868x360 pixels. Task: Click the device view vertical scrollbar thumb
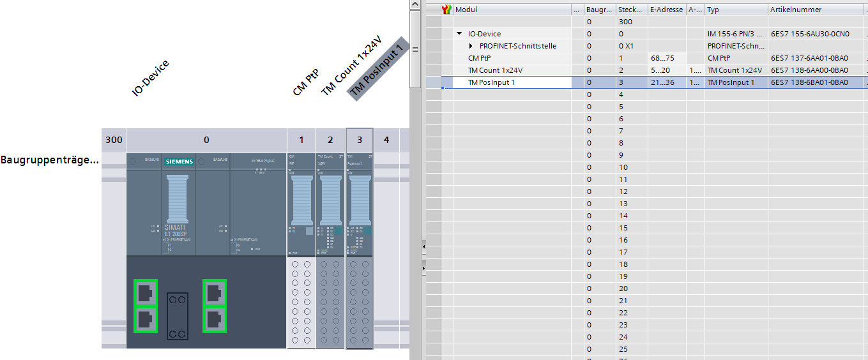(x=415, y=49)
